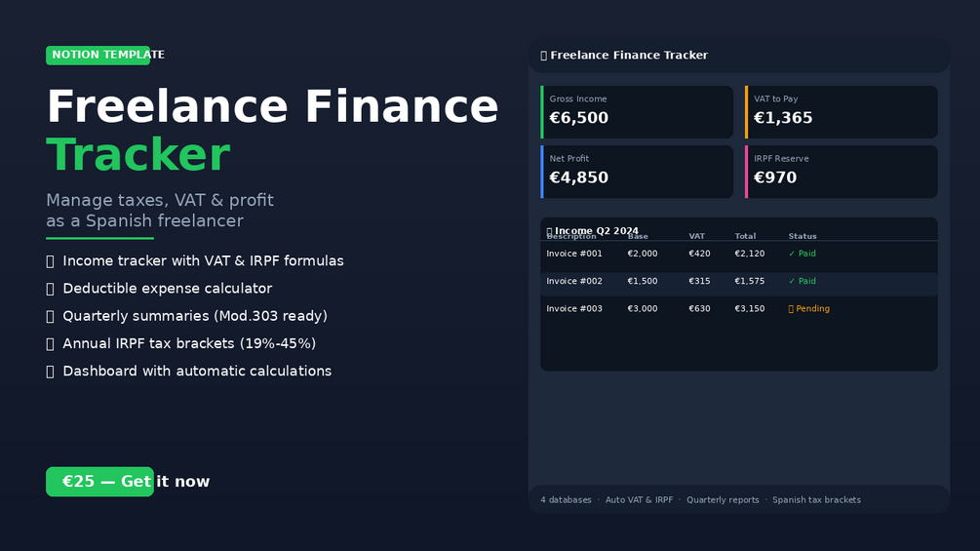The height and width of the screenshot is (551, 980).
Task: Toggle the Paid checkmark on Invoice #002
Action: tap(792, 281)
